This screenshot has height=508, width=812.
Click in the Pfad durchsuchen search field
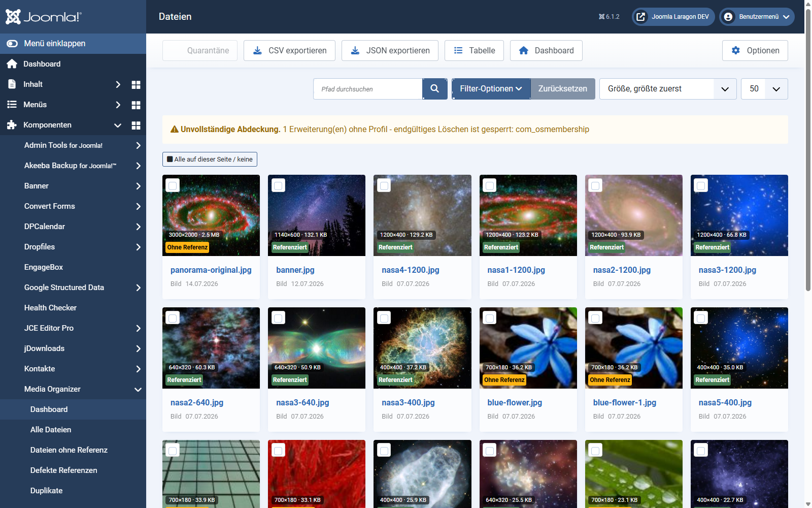click(x=368, y=89)
